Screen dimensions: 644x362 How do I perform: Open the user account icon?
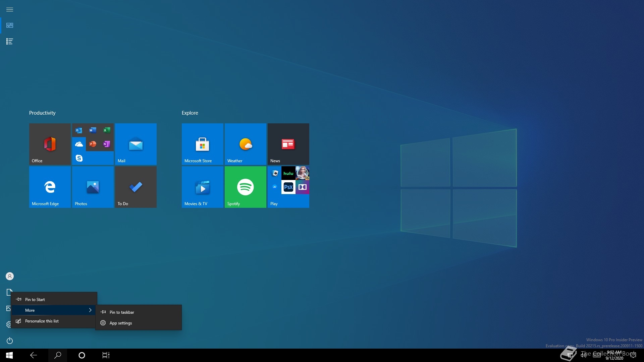(10, 276)
